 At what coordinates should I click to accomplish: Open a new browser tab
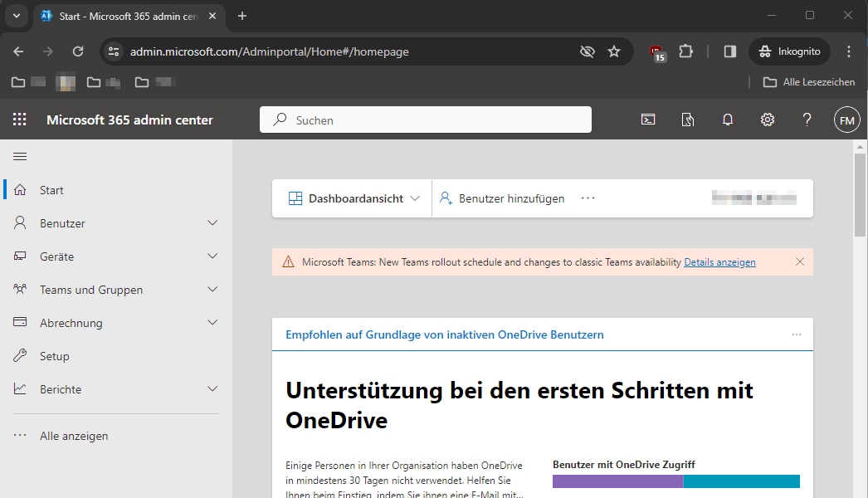tap(242, 16)
